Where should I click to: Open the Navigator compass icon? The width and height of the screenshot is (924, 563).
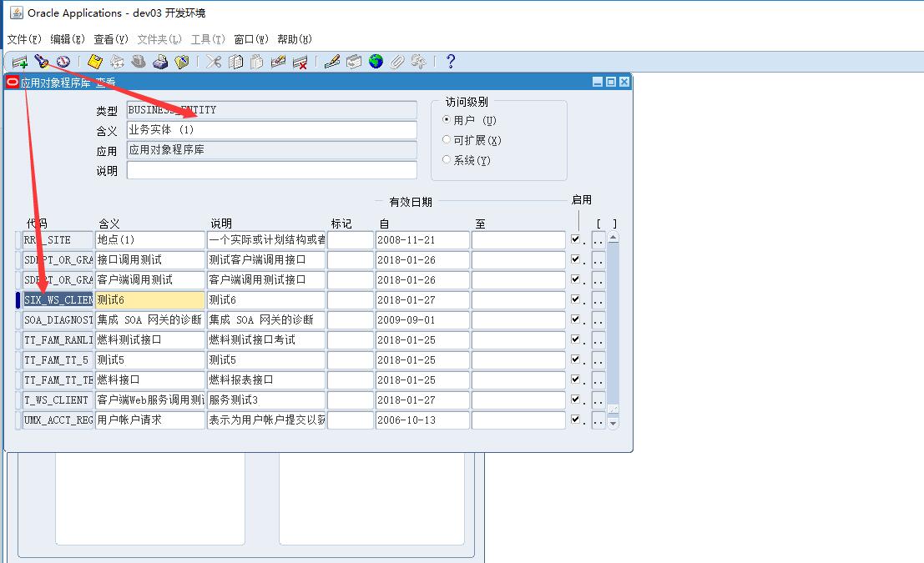coord(63,62)
